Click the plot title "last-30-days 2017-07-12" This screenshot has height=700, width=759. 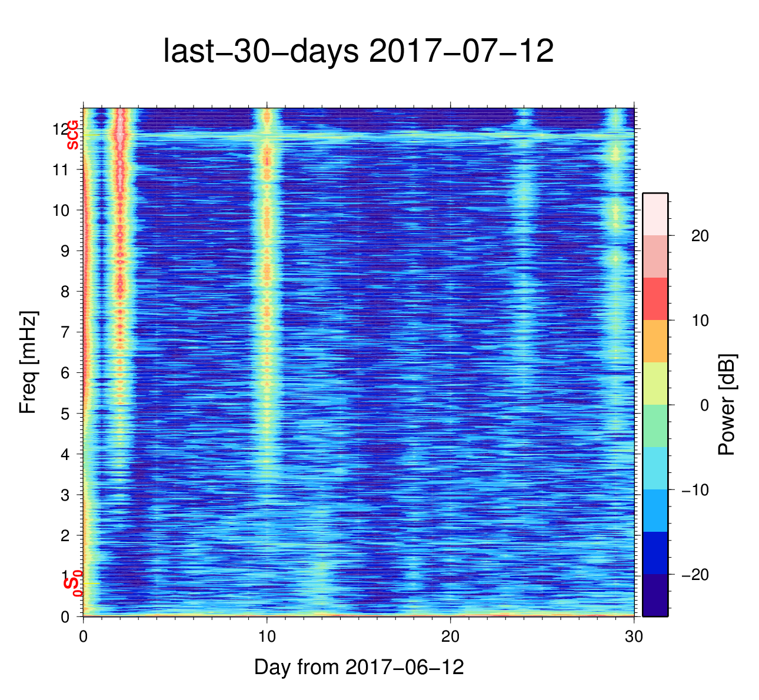358,52
